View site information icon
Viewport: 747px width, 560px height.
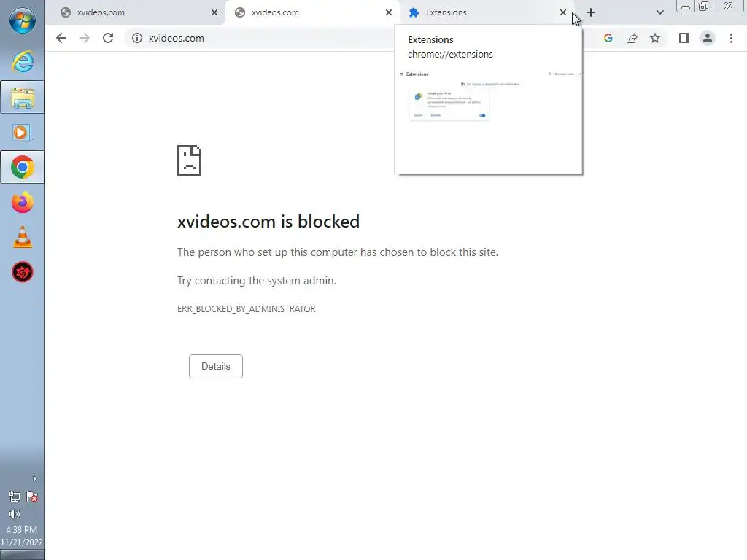136,38
